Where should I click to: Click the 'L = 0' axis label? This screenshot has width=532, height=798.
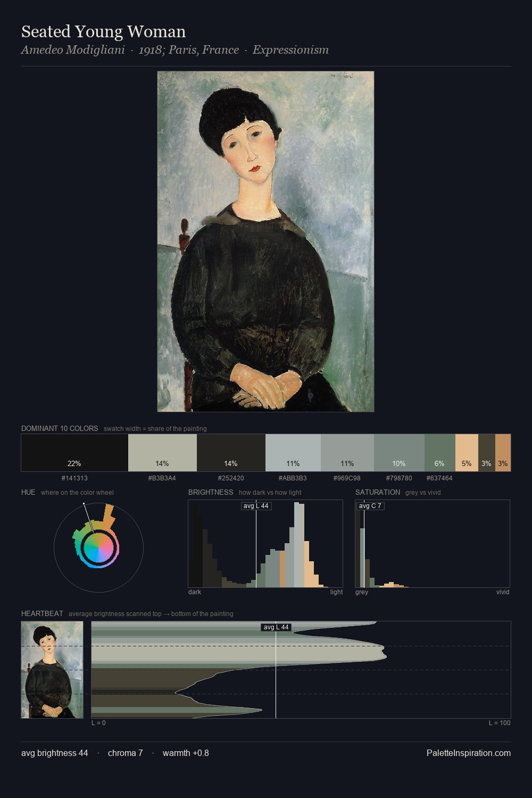point(98,723)
